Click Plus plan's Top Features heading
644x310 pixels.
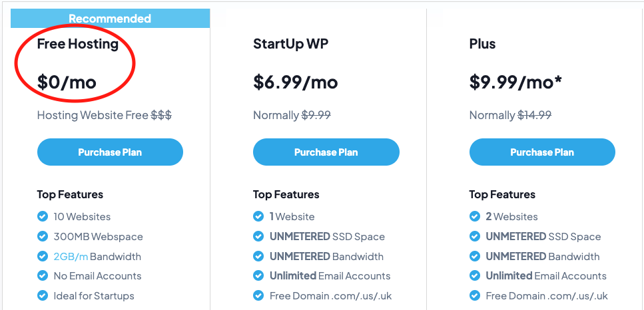click(502, 194)
